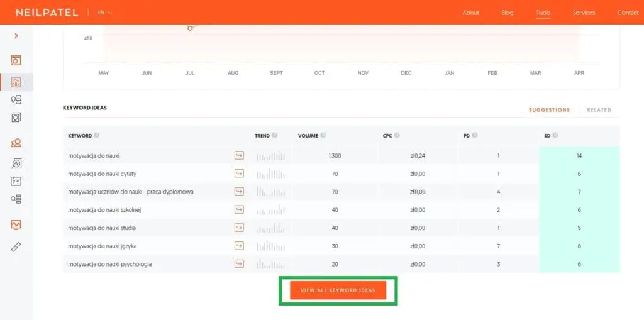The width and height of the screenshot is (644, 320).
Task: Click the data point on the volume chart
Action: click(190, 28)
